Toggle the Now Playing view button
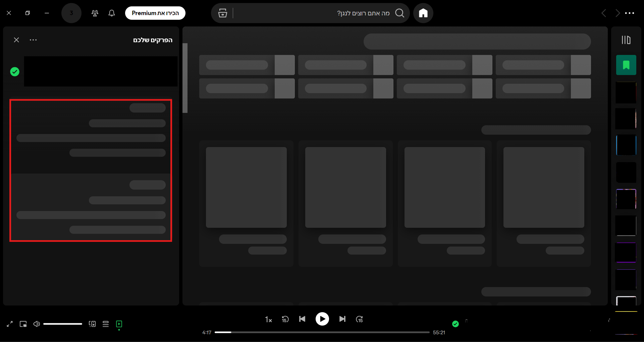 (x=119, y=324)
